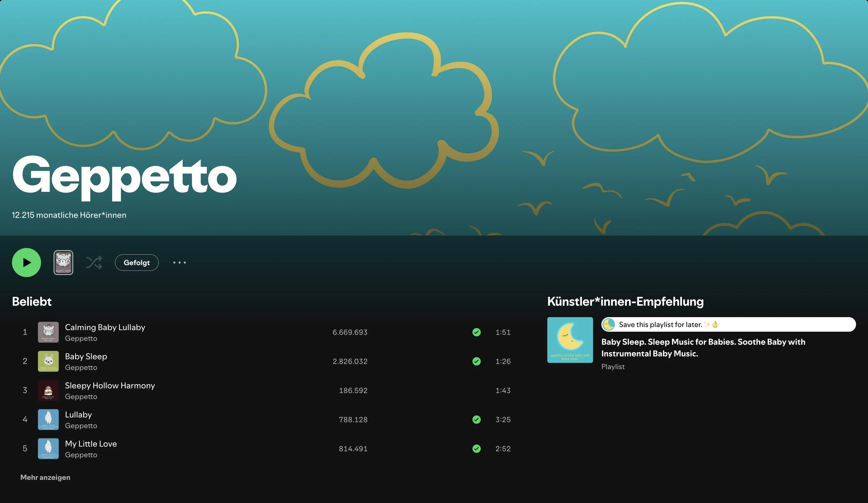868x503 pixels.
Task: Open Geppetto artist link under Calming Baby Lullaby
Action: (x=81, y=338)
